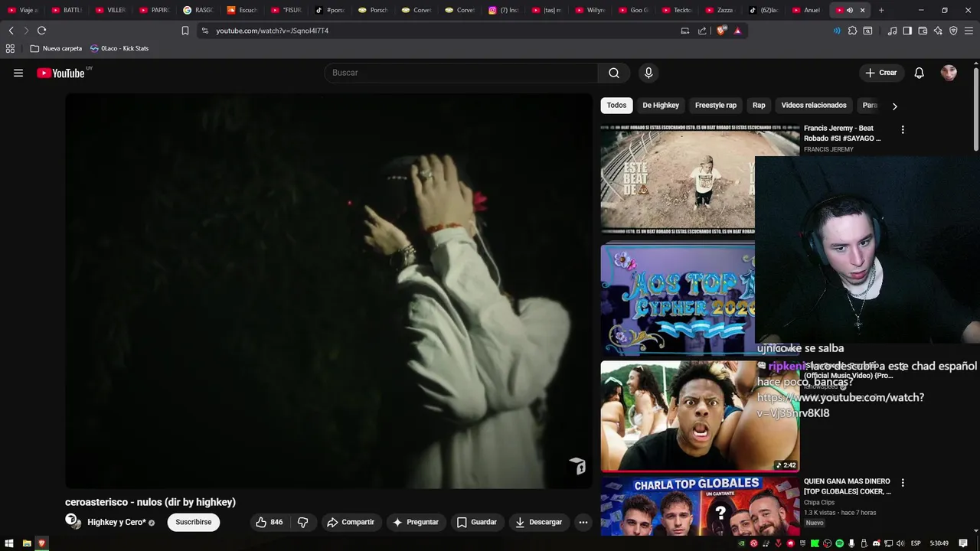Start voice search with microphone icon

click(648, 73)
